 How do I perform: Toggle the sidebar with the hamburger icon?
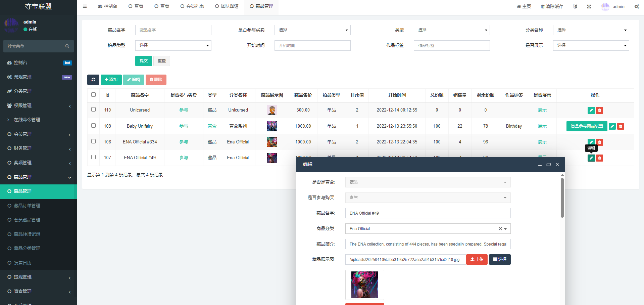pyautogui.click(x=85, y=6)
